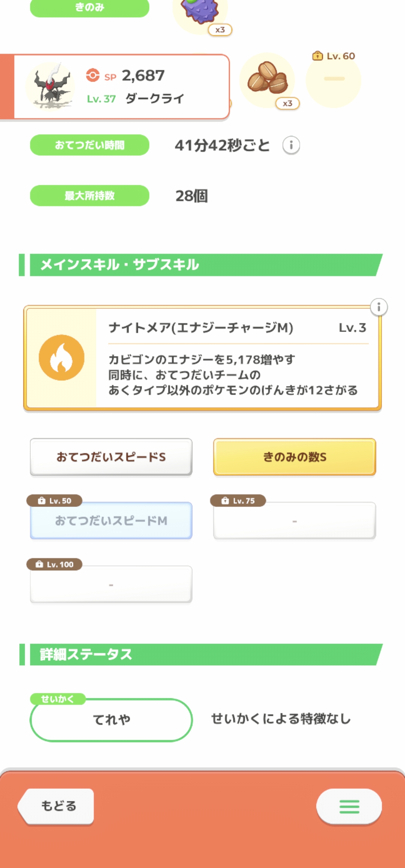Tap the おてつだい時間 green label
This screenshot has width=405, height=868.
click(x=90, y=145)
